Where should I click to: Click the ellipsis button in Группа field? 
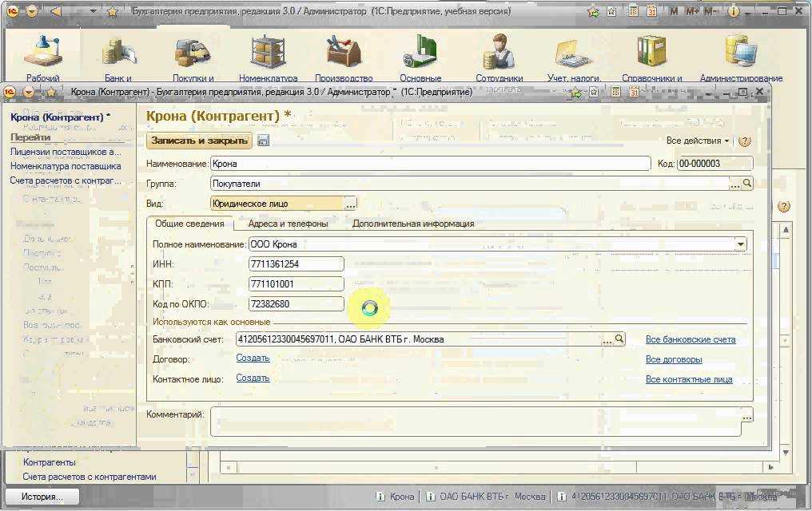coord(734,184)
